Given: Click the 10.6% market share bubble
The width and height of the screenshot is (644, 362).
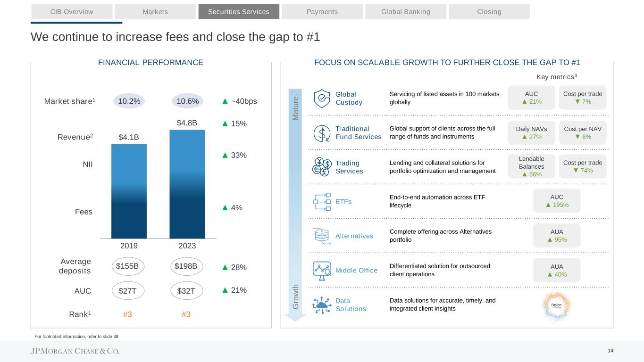Looking at the screenshot, I should (187, 101).
